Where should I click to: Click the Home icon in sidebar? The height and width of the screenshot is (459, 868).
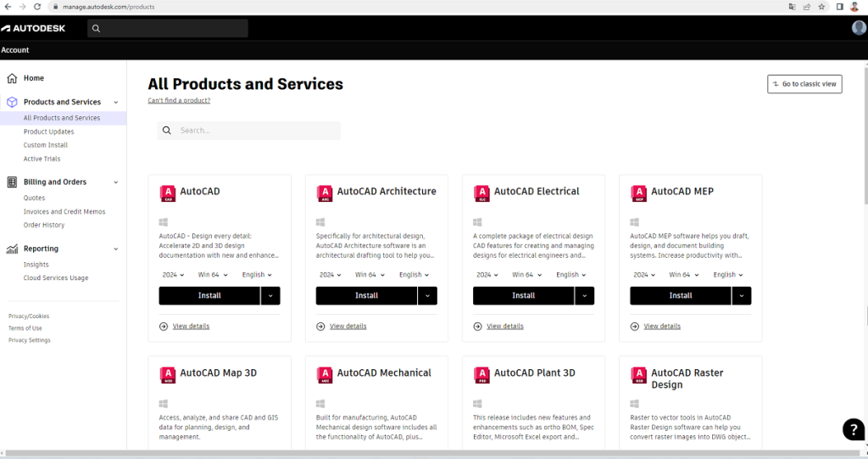12,78
